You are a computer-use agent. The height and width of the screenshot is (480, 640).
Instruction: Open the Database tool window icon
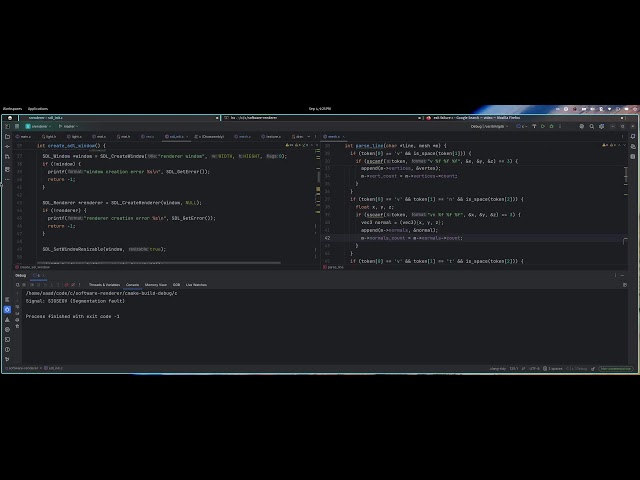click(633, 156)
